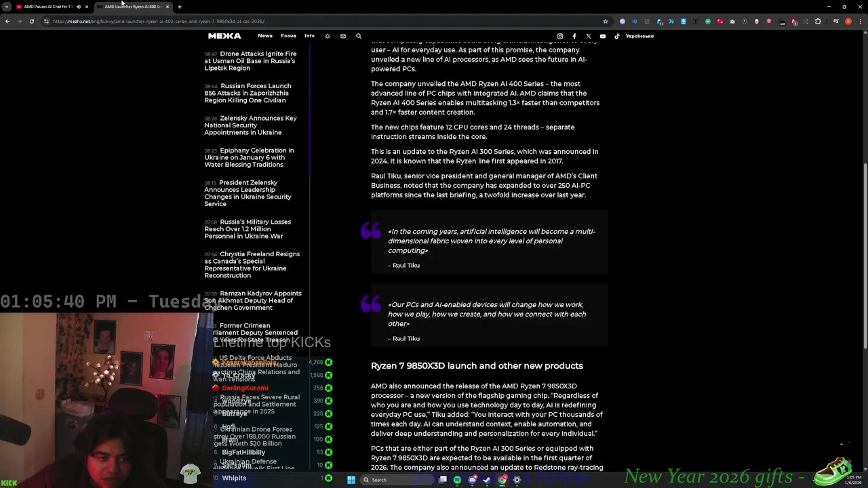868x488 pixels.
Task: Go to the MEЖA logo homepage
Action: [x=224, y=36]
